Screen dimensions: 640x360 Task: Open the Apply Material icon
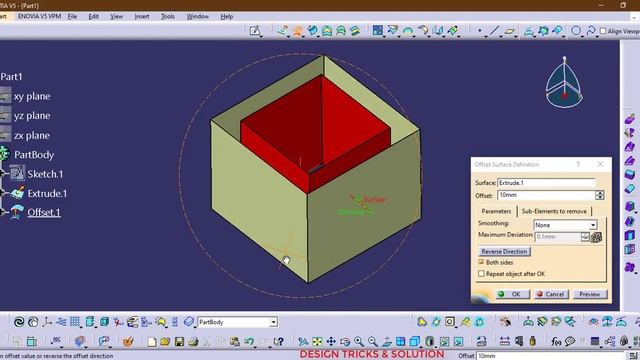point(128,341)
